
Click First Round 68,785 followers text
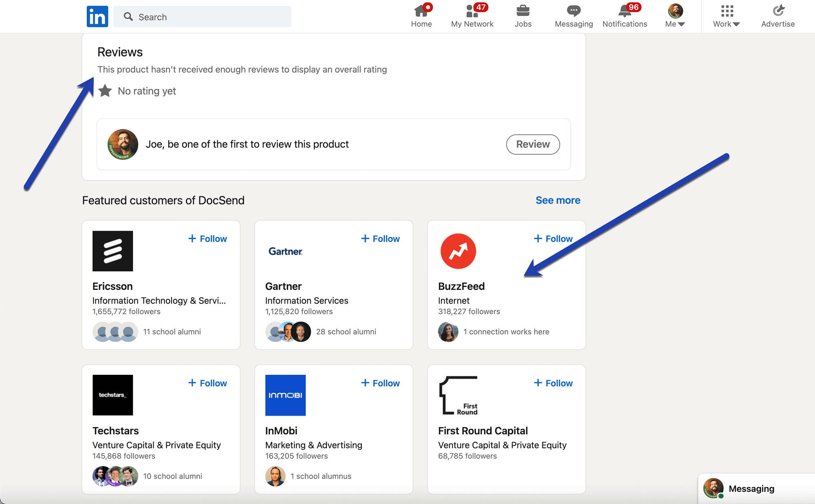(467, 456)
